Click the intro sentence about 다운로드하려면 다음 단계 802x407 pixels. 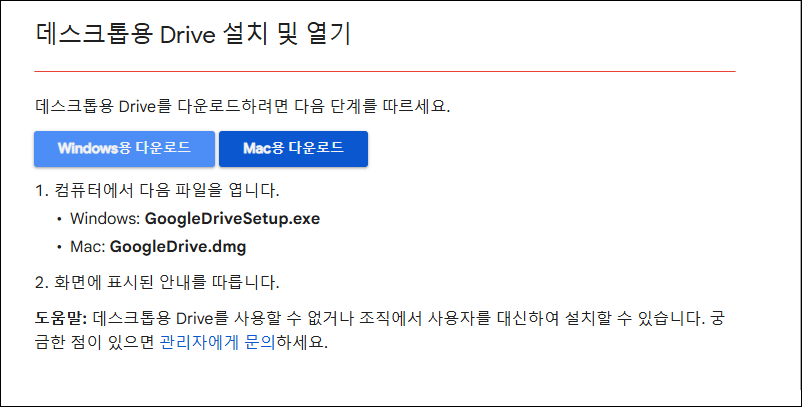pyautogui.click(x=242, y=106)
